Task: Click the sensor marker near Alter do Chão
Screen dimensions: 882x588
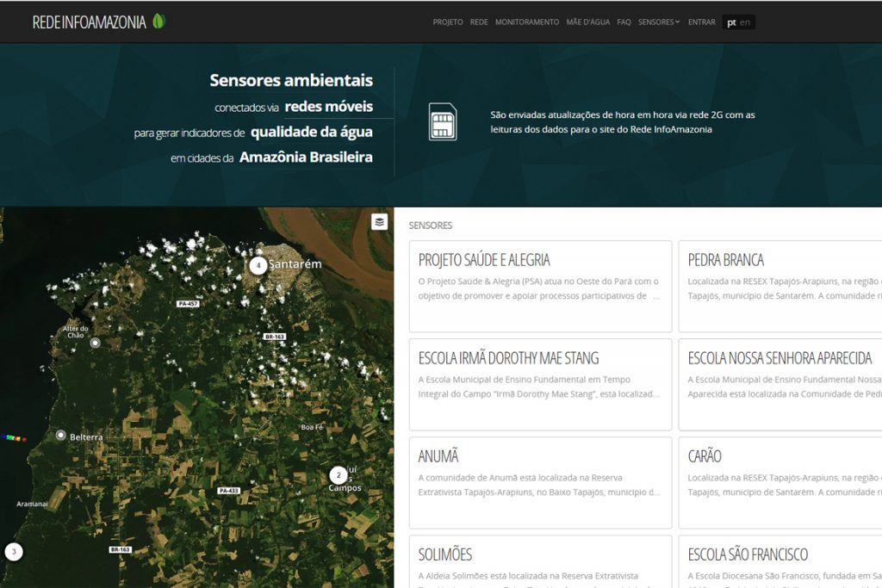Action: tap(96, 343)
